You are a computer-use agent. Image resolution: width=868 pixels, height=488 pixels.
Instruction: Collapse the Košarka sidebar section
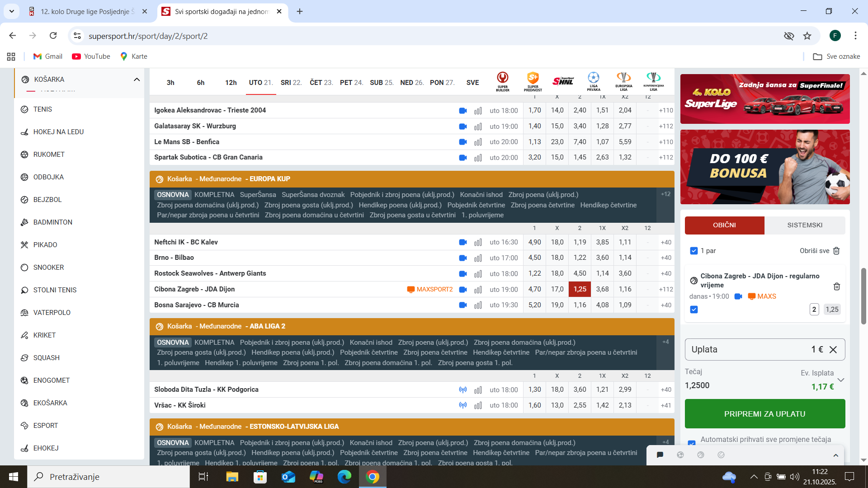(137, 80)
